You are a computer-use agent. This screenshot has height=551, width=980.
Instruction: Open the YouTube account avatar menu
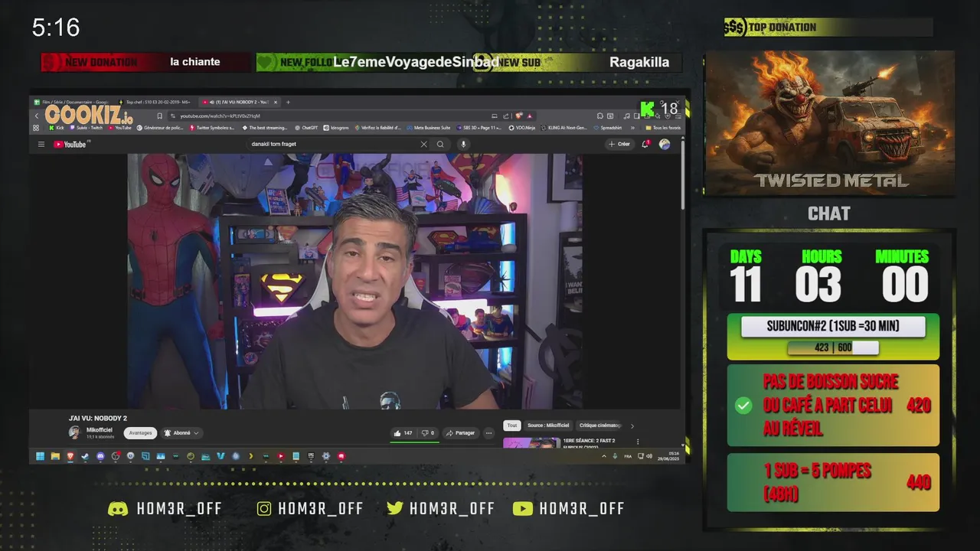point(664,144)
